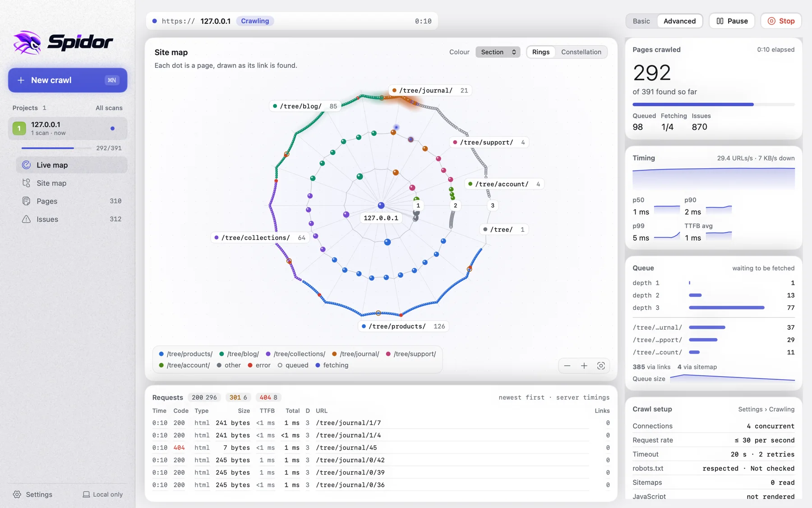Image resolution: width=812 pixels, height=508 pixels.
Task: Go to Pages list in sidebar
Action: pos(71,201)
